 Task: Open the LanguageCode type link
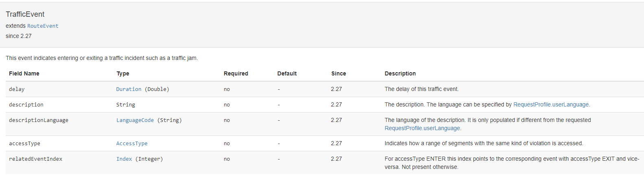tap(135, 120)
